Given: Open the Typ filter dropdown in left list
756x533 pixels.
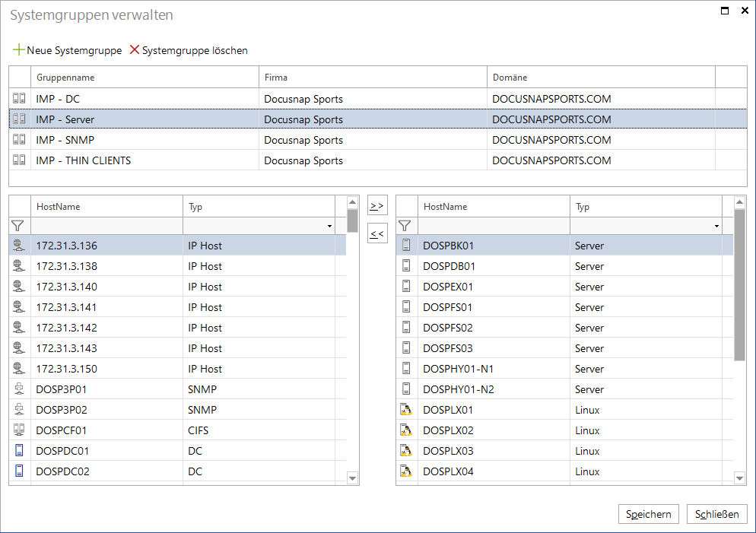Looking at the screenshot, I should [329, 226].
